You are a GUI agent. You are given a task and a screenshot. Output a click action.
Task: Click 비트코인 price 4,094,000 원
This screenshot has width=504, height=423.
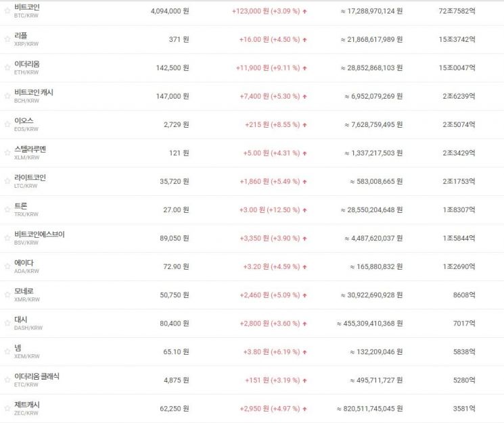click(x=170, y=11)
